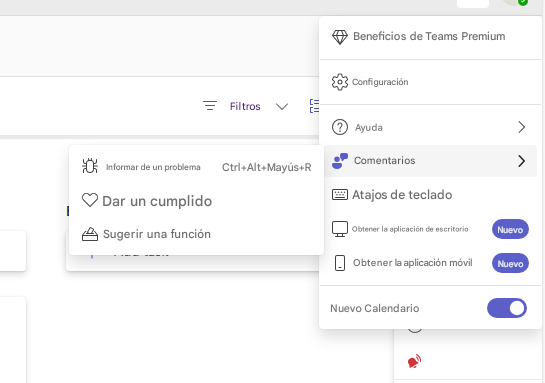Select Comentarios menu entry
Viewport: 545px width, 383px height.
pos(430,161)
